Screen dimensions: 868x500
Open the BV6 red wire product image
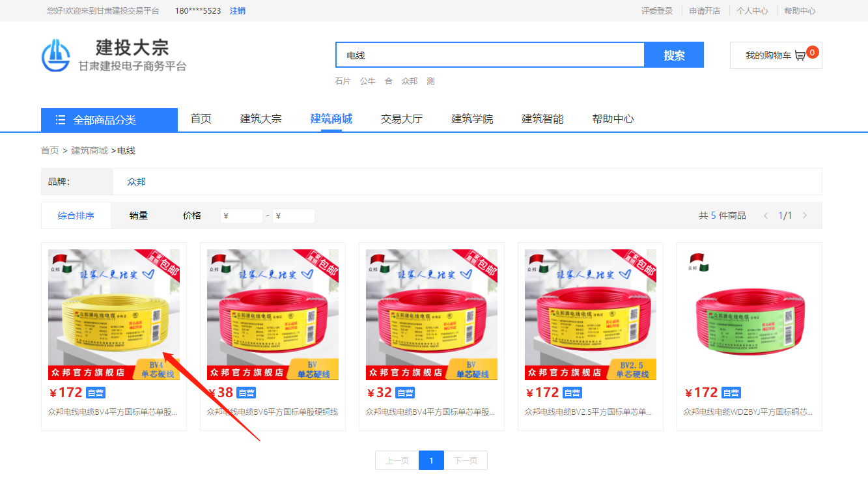tap(273, 314)
